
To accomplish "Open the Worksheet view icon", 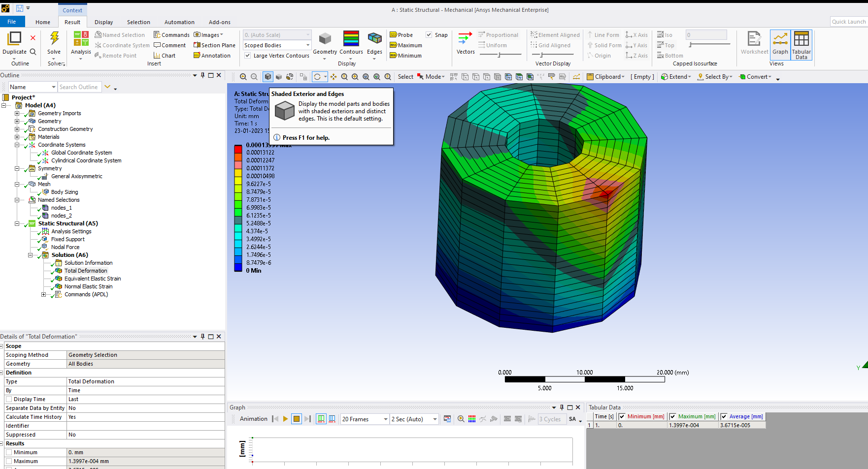I will pos(754,39).
